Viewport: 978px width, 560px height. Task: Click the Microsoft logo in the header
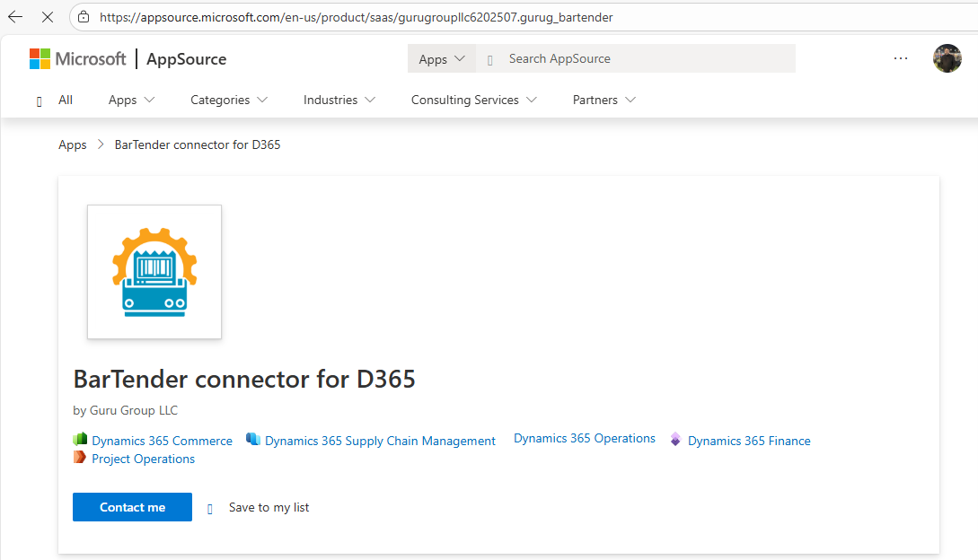[78, 59]
